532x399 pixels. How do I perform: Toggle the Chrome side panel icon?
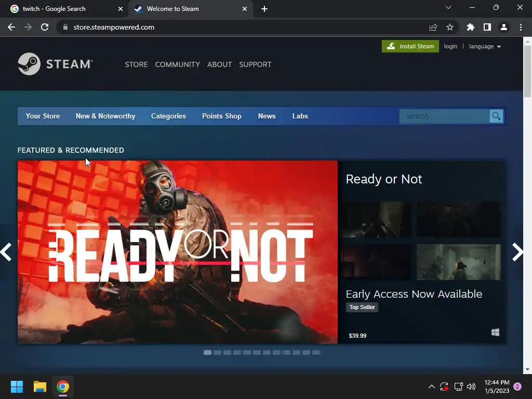click(487, 27)
